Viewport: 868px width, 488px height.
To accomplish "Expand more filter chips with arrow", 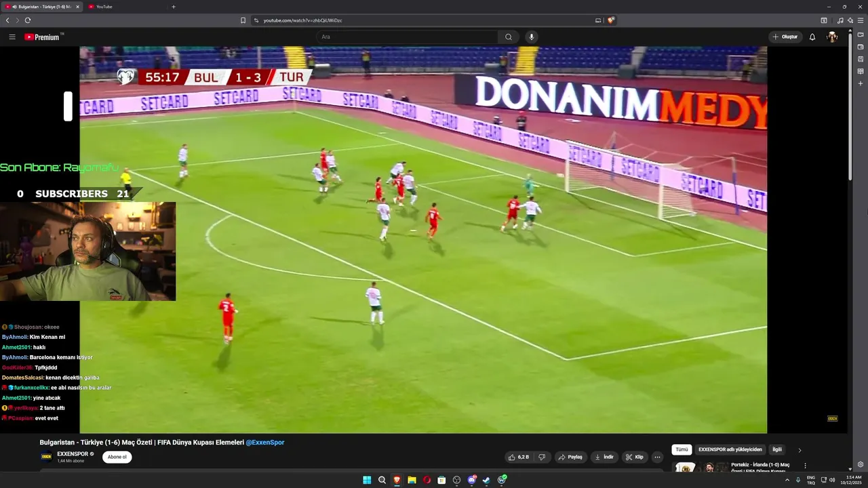I will [800, 450].
